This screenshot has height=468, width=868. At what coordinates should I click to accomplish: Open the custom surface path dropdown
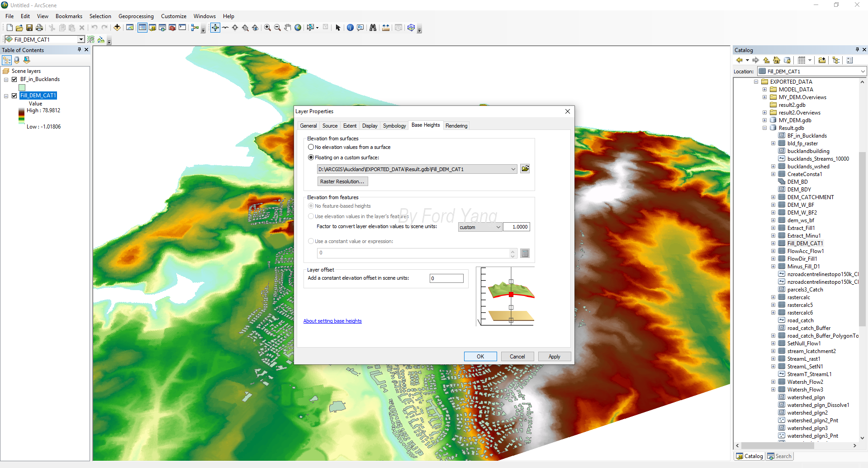pyautogui.click(x=513, y=169)
